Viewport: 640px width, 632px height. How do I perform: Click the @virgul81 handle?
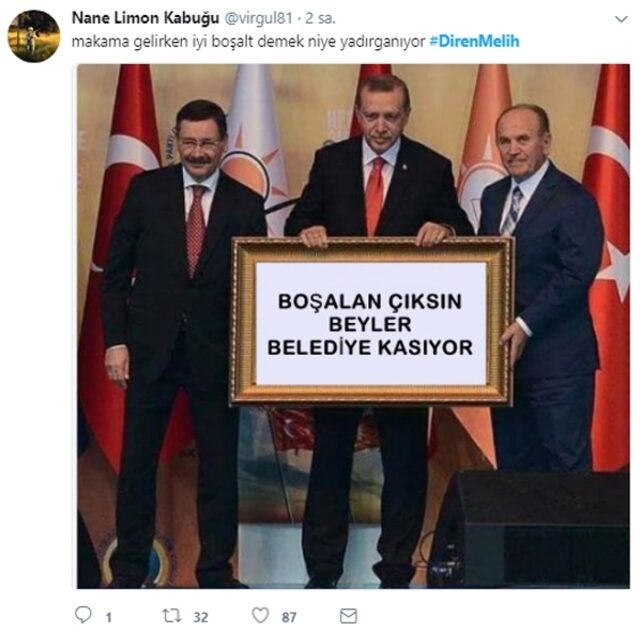[x=259, y=18]
